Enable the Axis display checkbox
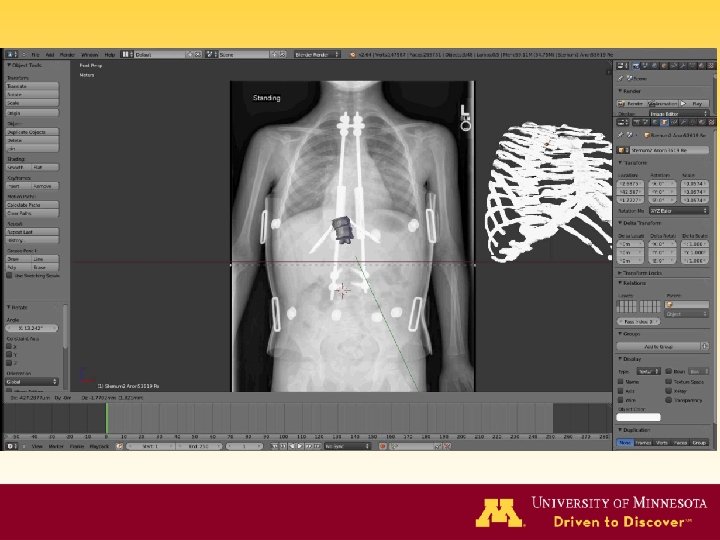The height and width of the screenshot is (540, 720). 621,391
